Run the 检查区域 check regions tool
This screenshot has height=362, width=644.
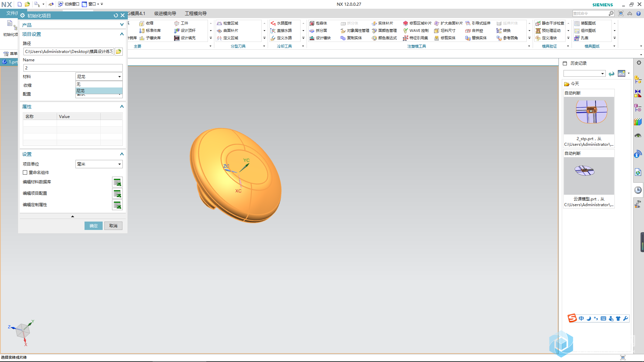coord(227,23)
